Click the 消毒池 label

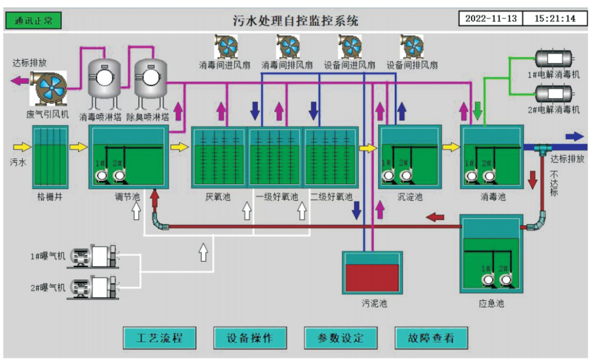coord(493,197)
